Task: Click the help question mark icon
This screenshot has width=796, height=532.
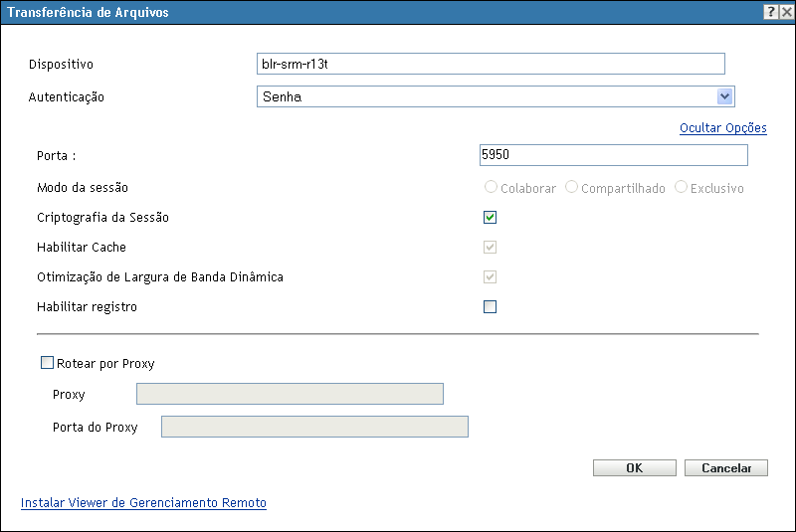Action: (771, 12)
